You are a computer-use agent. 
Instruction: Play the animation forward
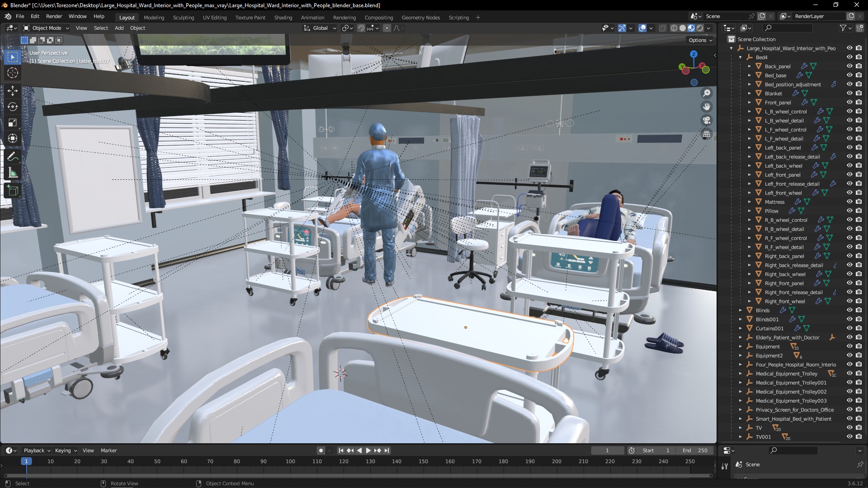368,450
